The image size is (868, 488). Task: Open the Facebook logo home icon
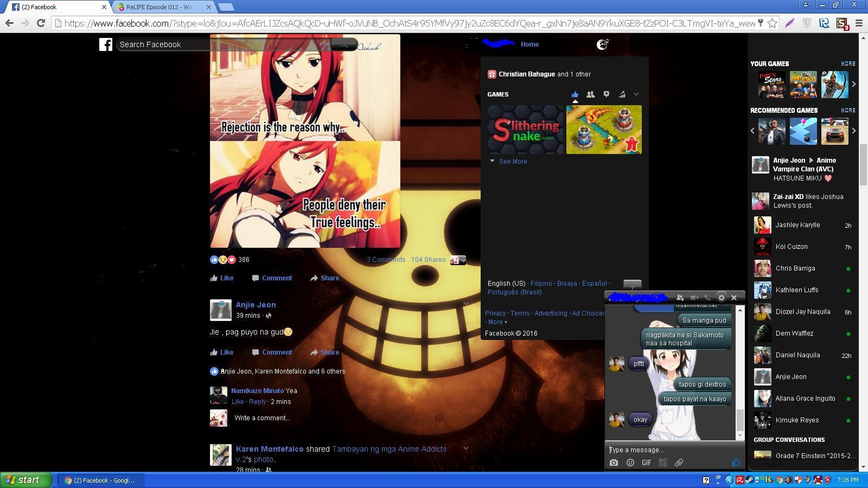[x=105, y=44]
